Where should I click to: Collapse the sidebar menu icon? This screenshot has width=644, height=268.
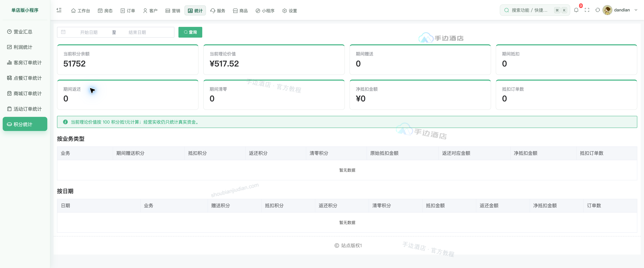[59, 10]
